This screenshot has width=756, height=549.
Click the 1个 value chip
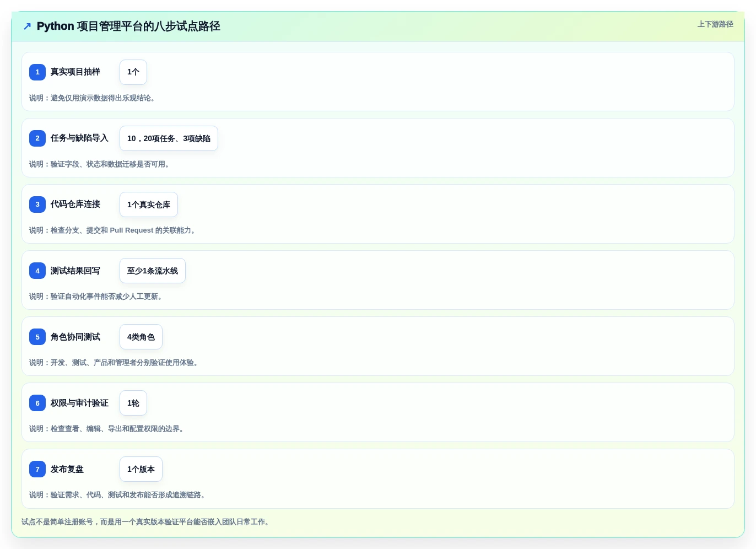coord(133,72)
